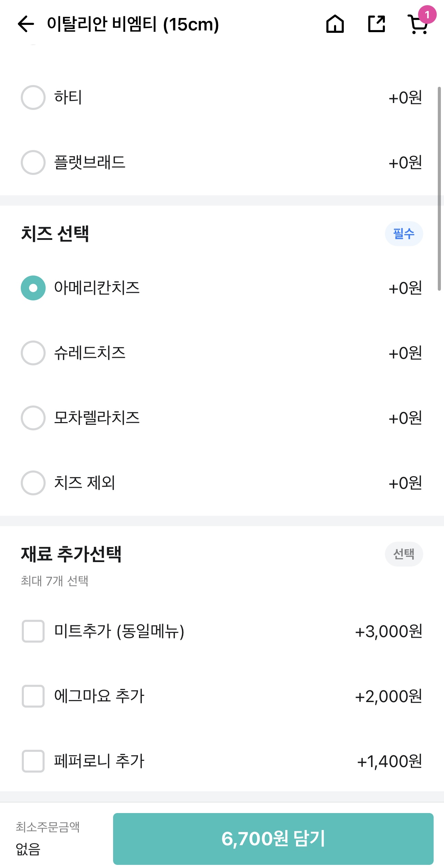The height and width of the screenshot is (868, 444).
Task: Tap the 선택 badge on 재료 추가선택
Action: click(x=404, y=554)
